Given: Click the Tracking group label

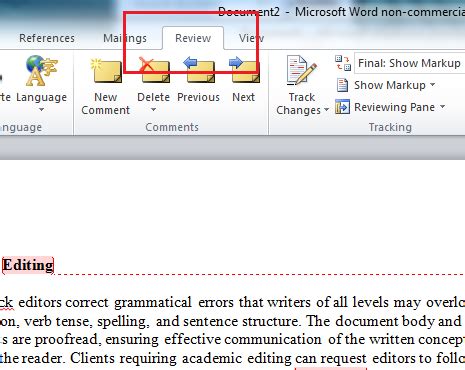Looking at the screenshot, I should pyautogui.click(x=390, y=127).
